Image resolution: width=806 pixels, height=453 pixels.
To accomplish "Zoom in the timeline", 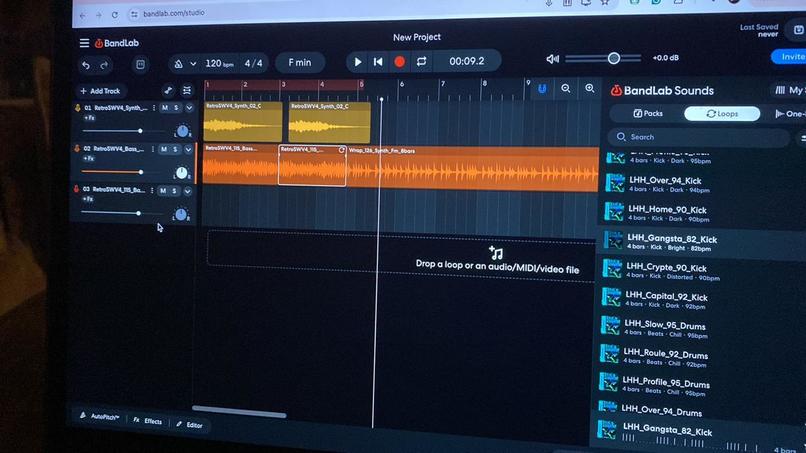I will [x=590, y=88].
